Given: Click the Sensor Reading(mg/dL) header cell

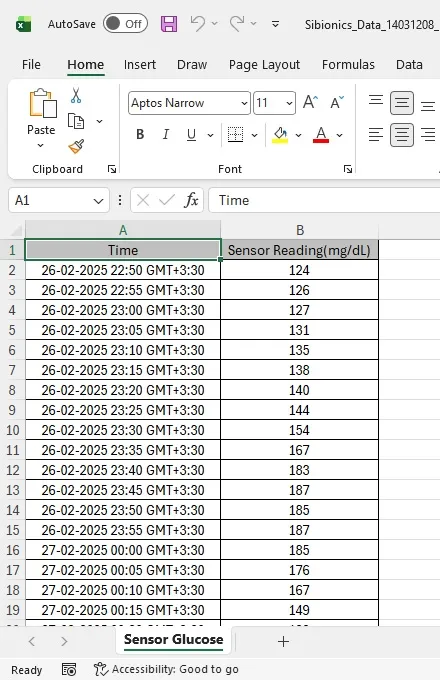Looking at the screenshot, I should 300,250.
